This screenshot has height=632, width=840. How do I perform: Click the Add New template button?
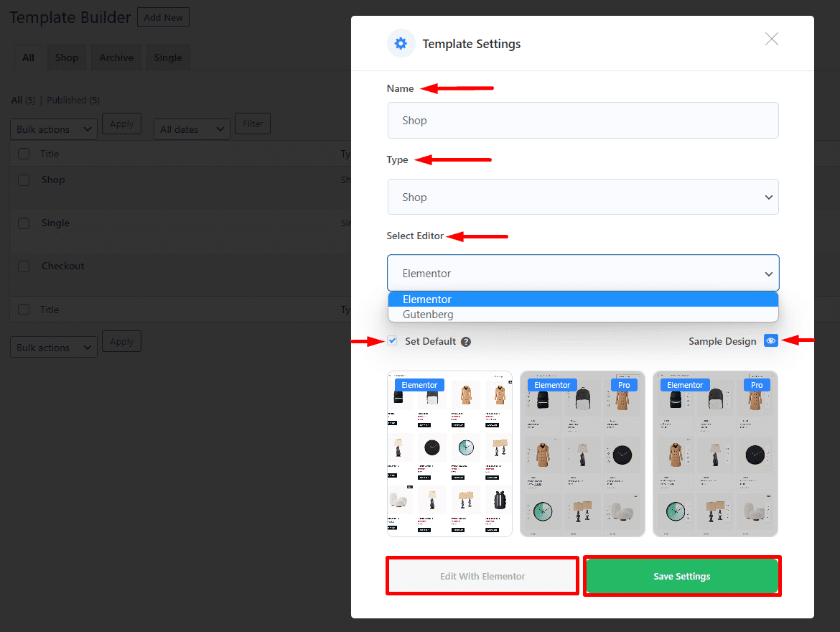click(163, 17)
